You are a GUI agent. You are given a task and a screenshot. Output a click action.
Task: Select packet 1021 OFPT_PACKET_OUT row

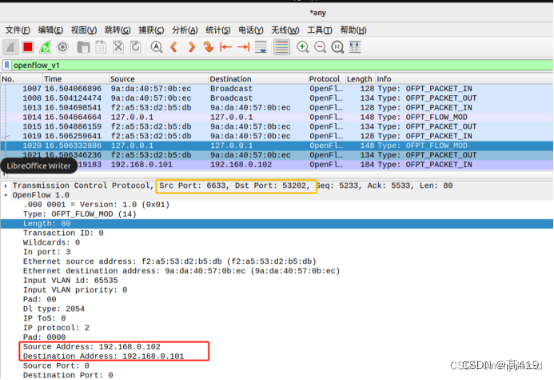coord(277,155)
